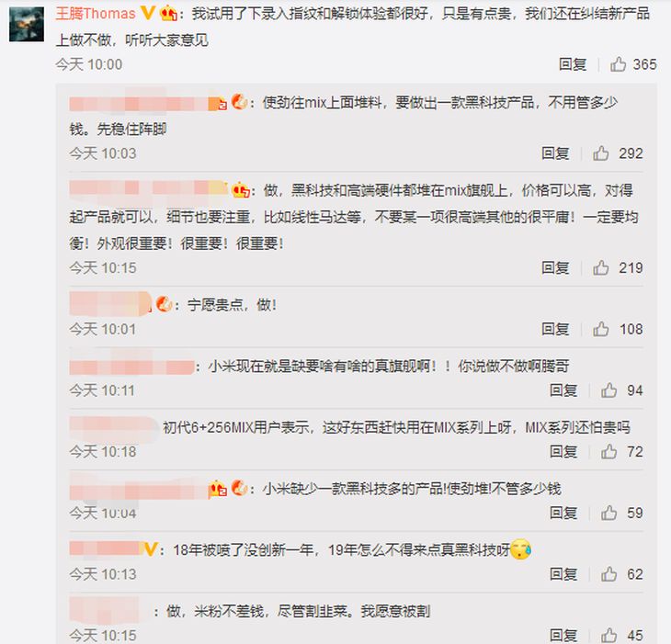Like the 18年被喷了 comment with 62 likes
This screenshot has width=671, height=644.
tap(608, 574)
